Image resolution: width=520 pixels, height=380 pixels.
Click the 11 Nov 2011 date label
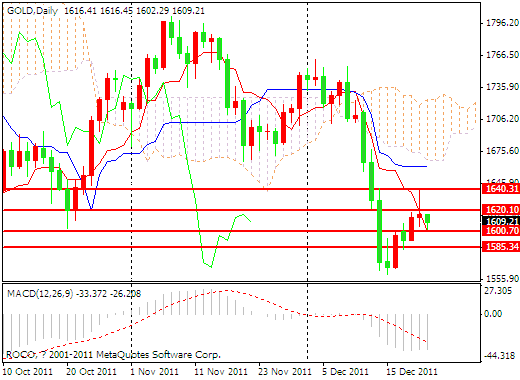[x=220, y=372]
